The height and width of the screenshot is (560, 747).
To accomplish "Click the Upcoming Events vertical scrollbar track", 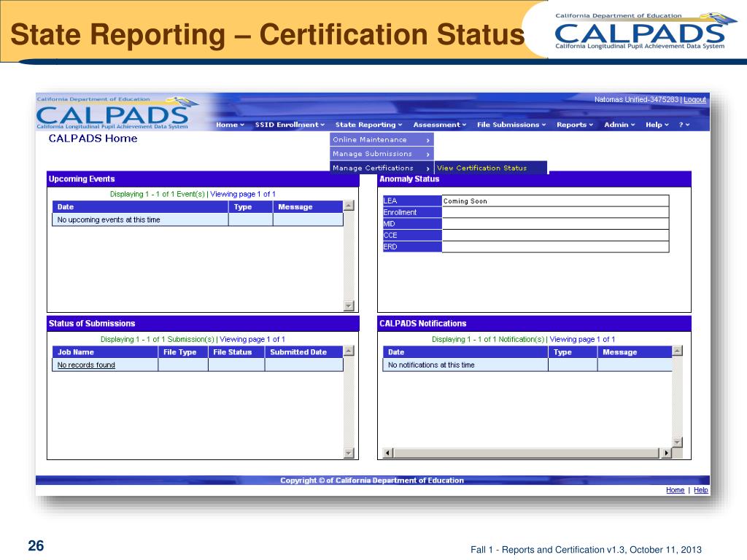I will coord(349,256).
